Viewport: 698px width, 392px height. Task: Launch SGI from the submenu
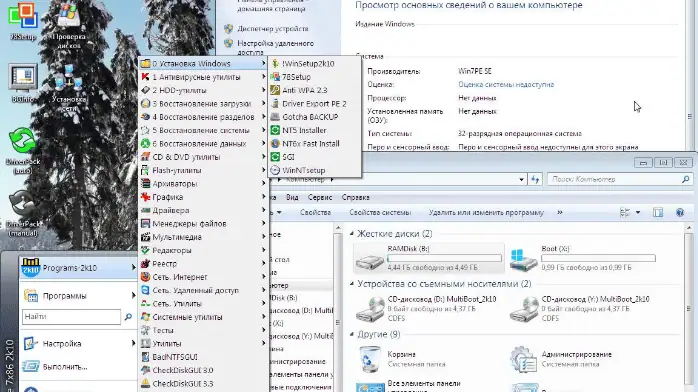(314, 157)
